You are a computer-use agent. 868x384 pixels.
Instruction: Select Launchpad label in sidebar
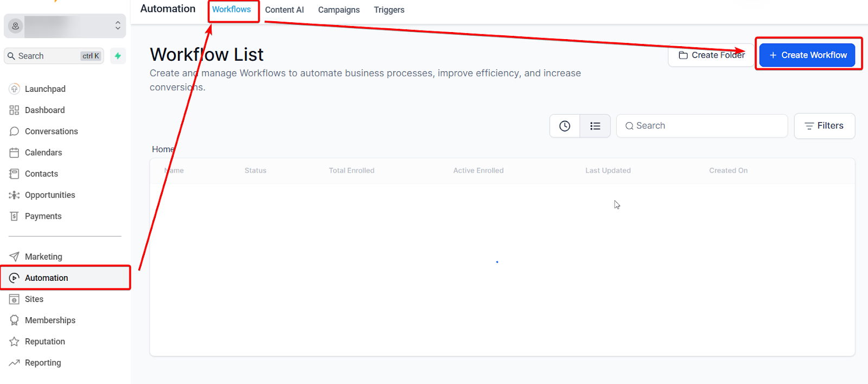pyautogui.click(x=45, y=89)
